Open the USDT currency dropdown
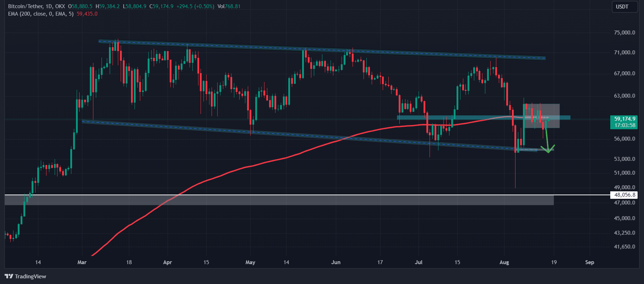 (624, 7)
